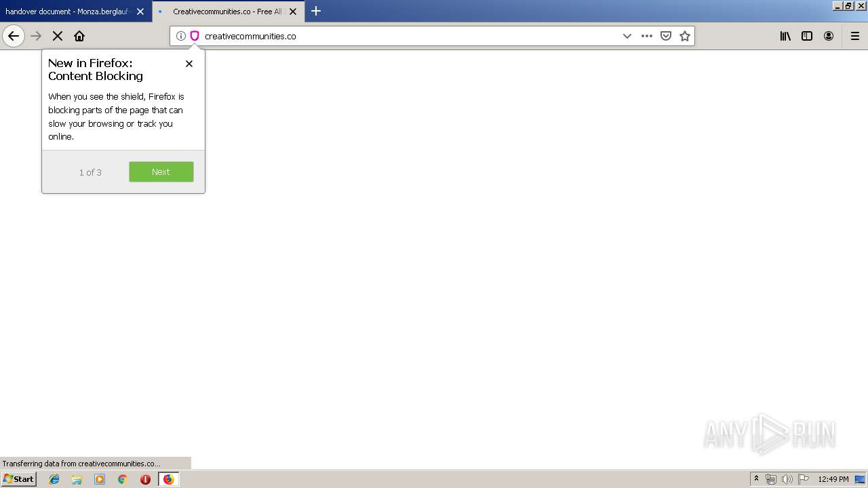Switch to the handover document tab
This screenshot has height=488, width=868.
coord(68,12)
